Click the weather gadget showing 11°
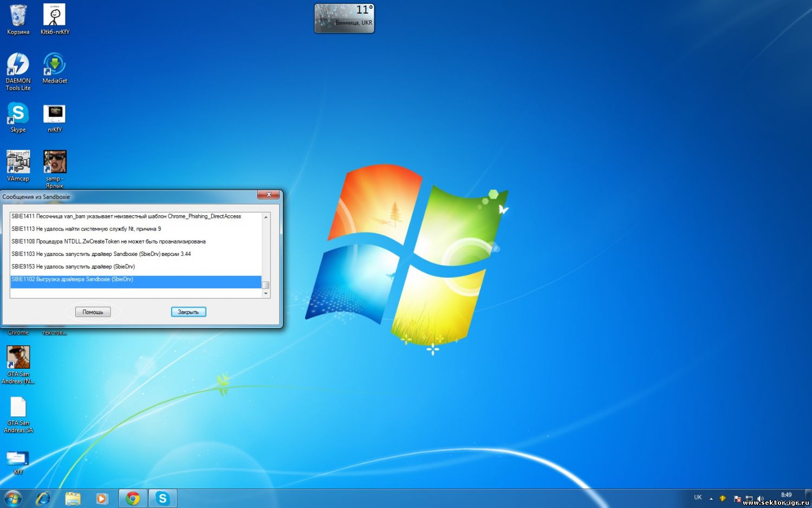 [345, 18]
